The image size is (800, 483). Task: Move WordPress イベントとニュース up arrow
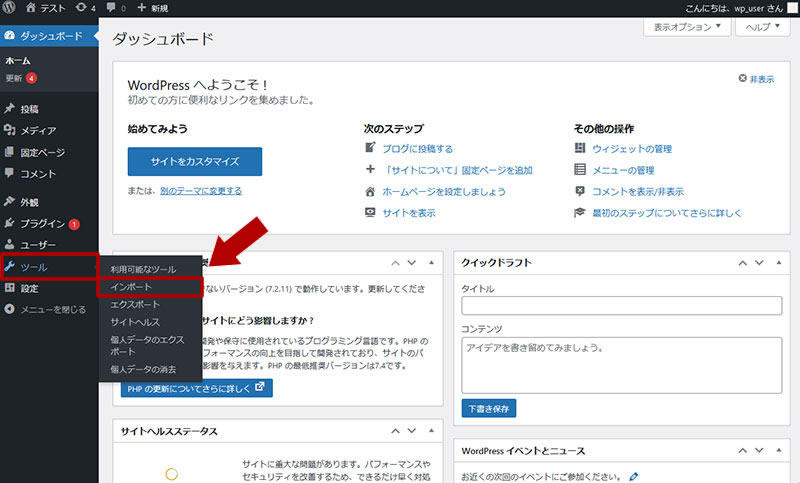click(743, 450)
